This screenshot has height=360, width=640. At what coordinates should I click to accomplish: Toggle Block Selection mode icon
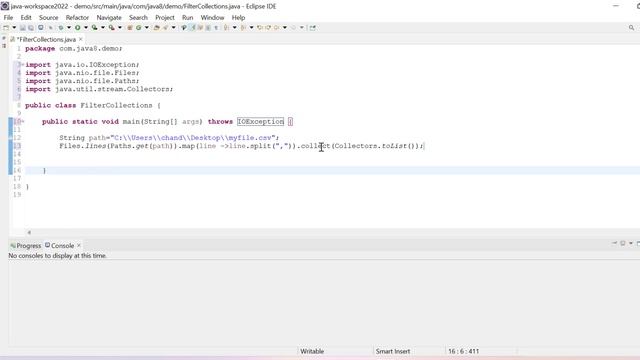point(208,28)
